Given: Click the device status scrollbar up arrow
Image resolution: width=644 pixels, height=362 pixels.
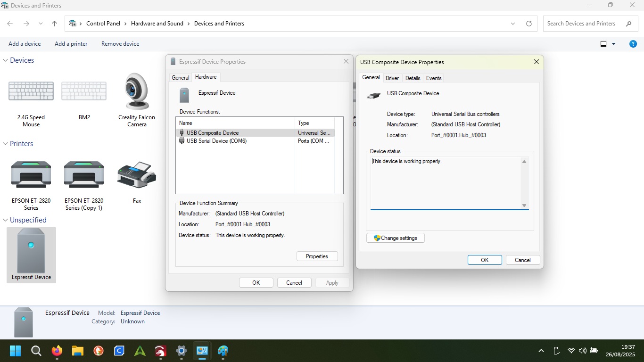Looking at the screenshot, I should (524, 162).
